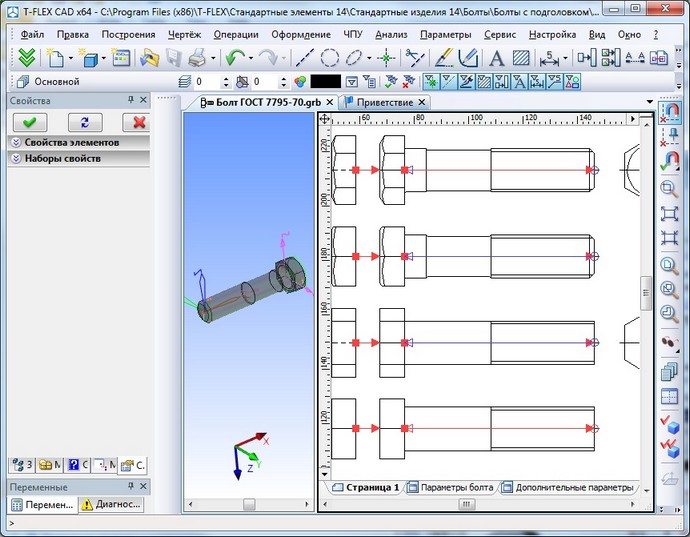
Task: Open the print options dropdown arrow
Action: point(213,58)
